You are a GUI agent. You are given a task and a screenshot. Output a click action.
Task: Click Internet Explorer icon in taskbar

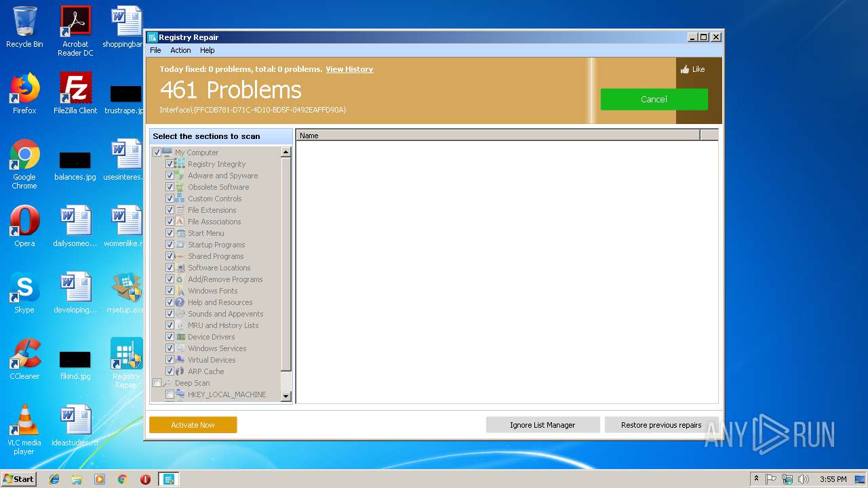(54, 479)
